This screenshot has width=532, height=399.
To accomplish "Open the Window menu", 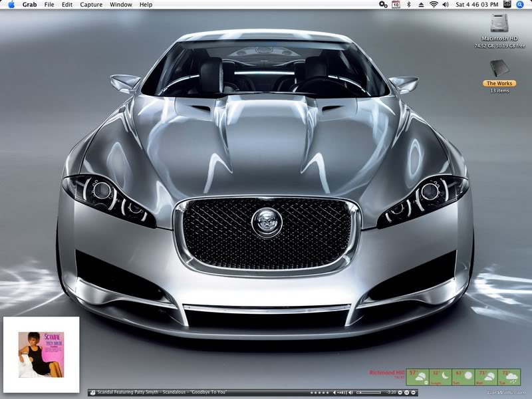I will [x=121, y=5].
